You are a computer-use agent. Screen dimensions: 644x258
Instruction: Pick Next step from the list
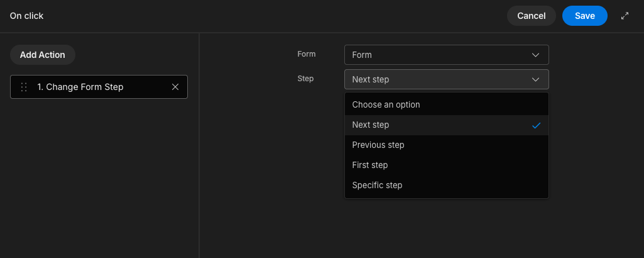(447, 125)
